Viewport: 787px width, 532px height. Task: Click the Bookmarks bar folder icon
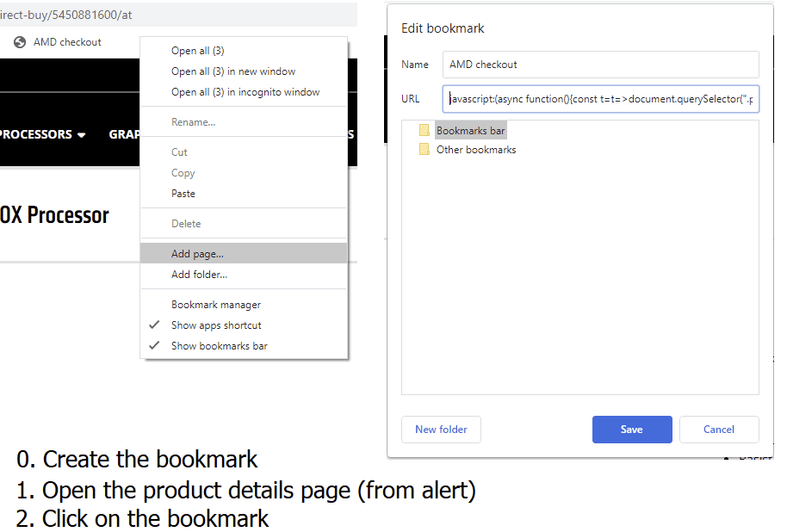tap(424, 131)
